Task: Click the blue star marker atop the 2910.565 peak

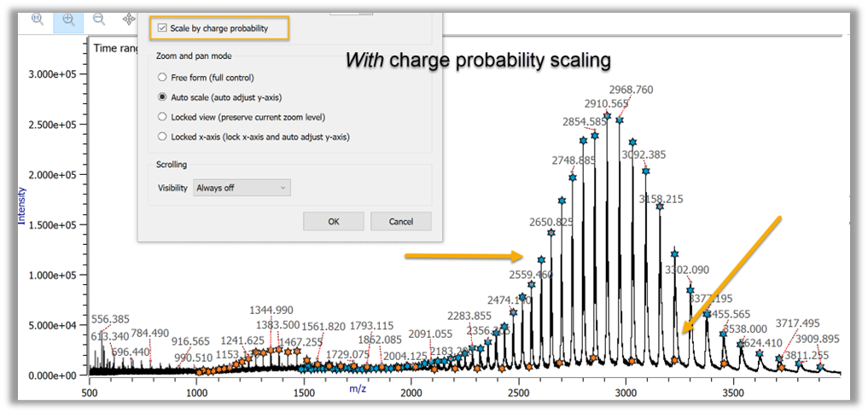Action: [607, 116]
